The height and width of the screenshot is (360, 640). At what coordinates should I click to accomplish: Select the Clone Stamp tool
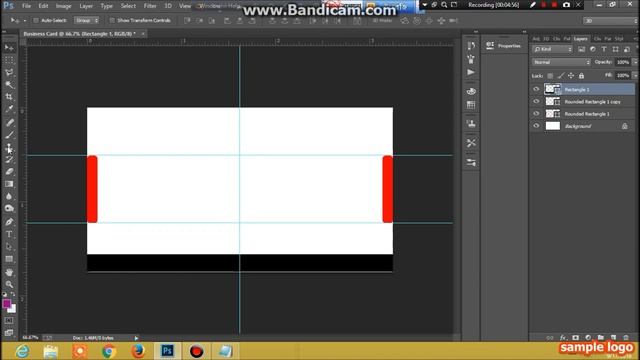pos(9,147)
